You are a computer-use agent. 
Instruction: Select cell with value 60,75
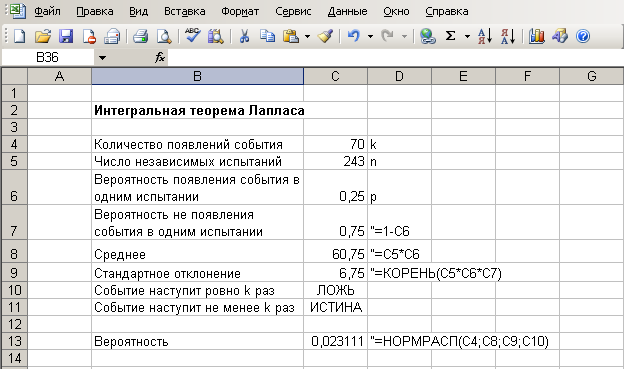click(x=335, y=251)
